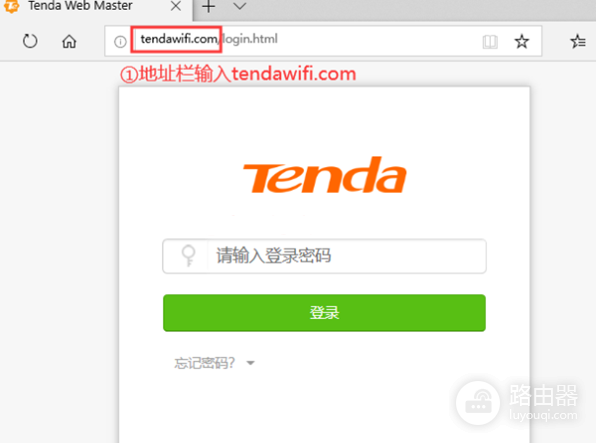Expand the arrow beside 忘记密码?
The width and height of the screenshot is (596, 443).
tap(250, 363)
